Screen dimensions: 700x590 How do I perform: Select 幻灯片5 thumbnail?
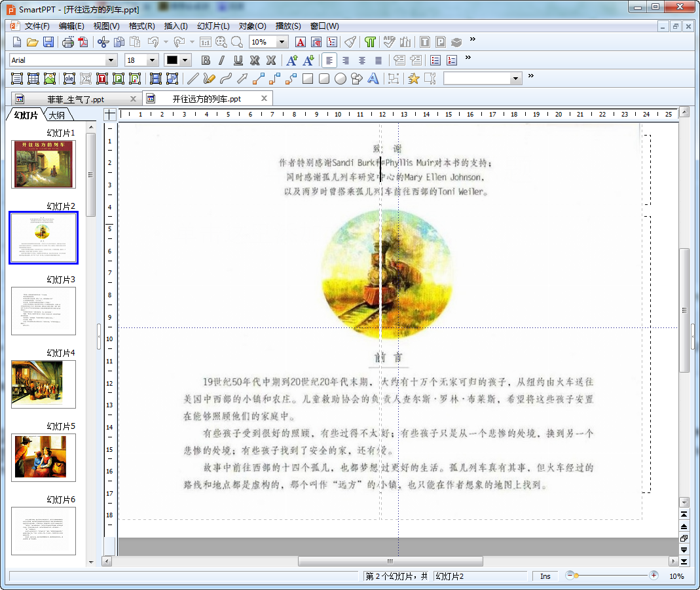(43, 458)
